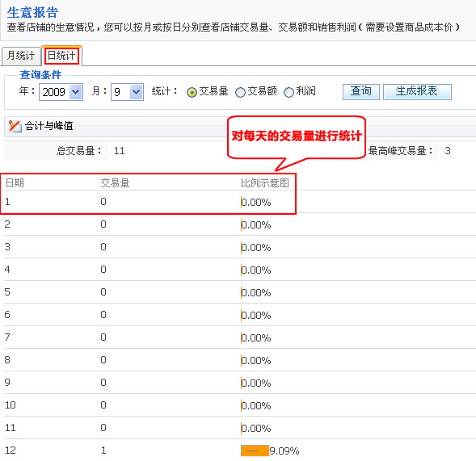Click the 最高峰交易量 label
This screenshot has width=476, height=461.
(x=401, y=151)
